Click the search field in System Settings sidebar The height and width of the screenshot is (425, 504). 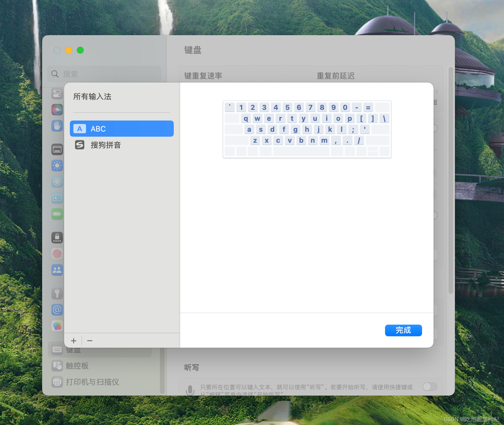(x=104, y=74)
